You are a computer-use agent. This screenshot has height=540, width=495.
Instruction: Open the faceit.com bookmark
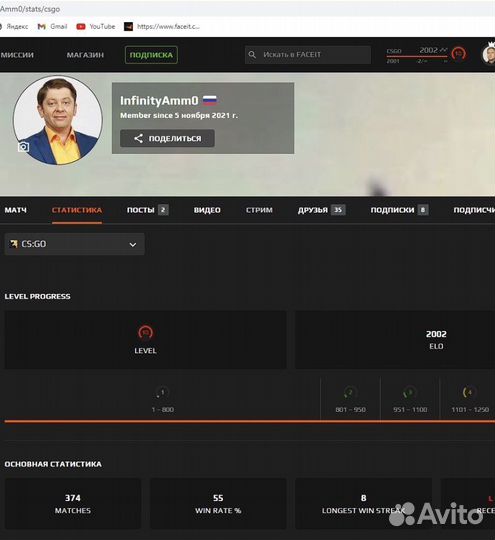point(162,27)
